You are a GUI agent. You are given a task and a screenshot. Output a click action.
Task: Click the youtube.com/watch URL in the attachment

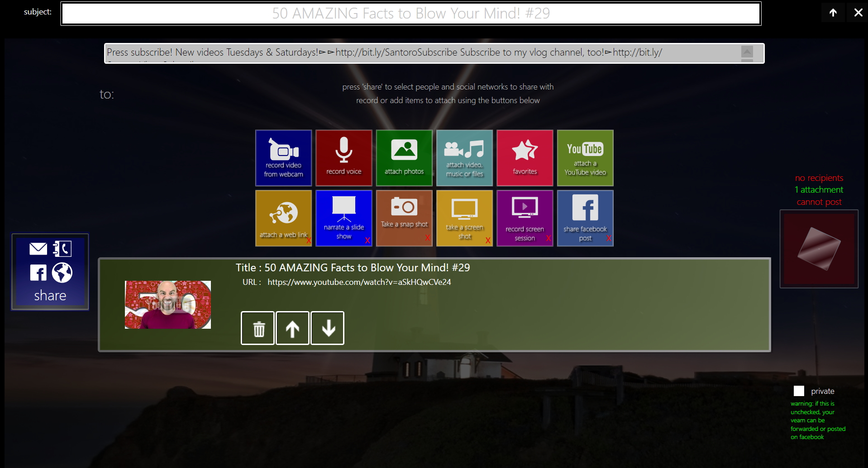coord(359,282)
